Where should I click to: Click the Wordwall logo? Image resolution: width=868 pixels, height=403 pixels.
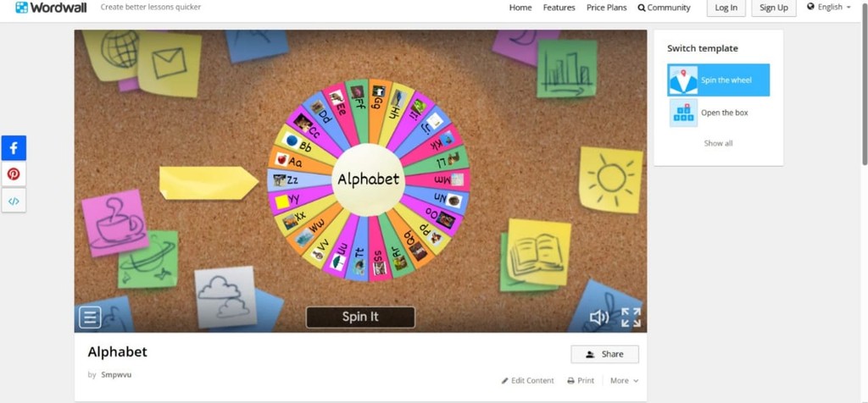pos(51,7)
